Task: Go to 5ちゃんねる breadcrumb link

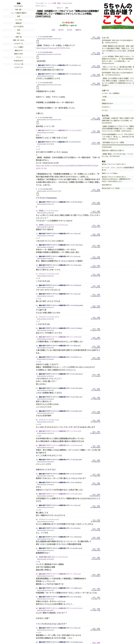Action: coord(40,3)
